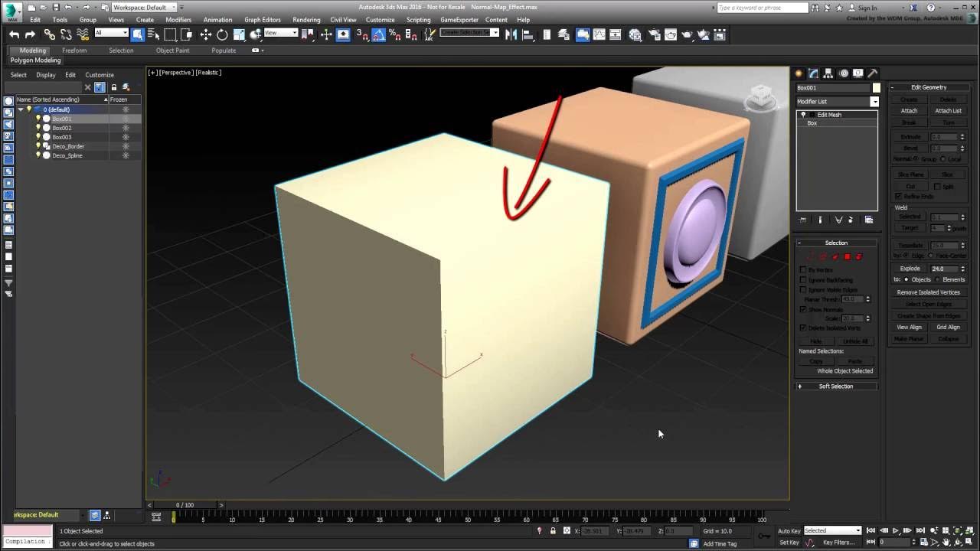
Task: Click the time slider 0 / 100 handle
Action: click(x=185, y=505)
